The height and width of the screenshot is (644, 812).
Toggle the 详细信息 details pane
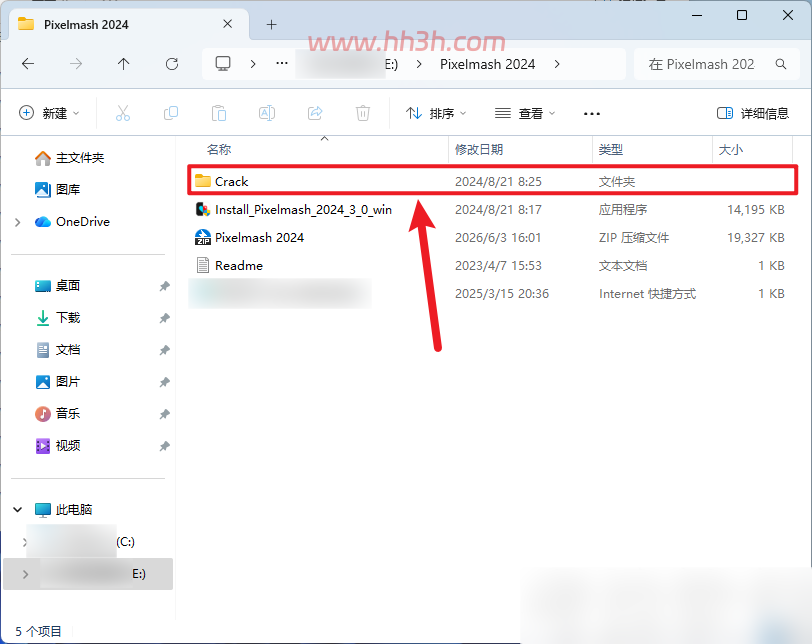tap(752, 113)
